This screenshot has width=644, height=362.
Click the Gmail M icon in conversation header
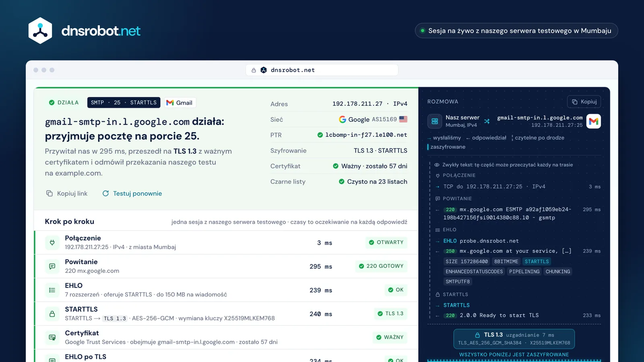click(x=594, y=121)
